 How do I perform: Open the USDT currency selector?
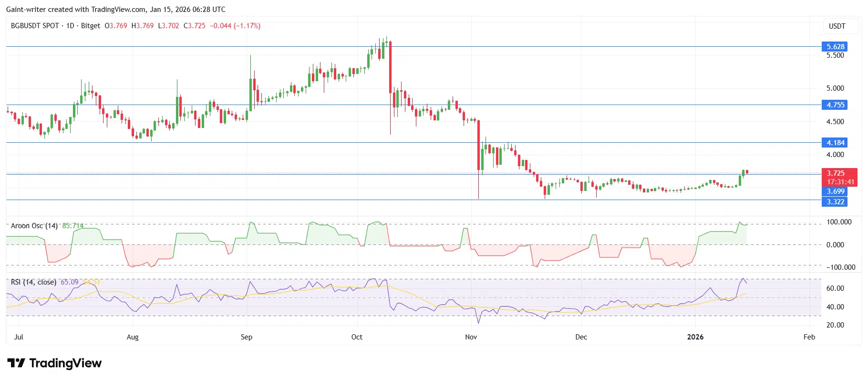(x=837, y=26)
